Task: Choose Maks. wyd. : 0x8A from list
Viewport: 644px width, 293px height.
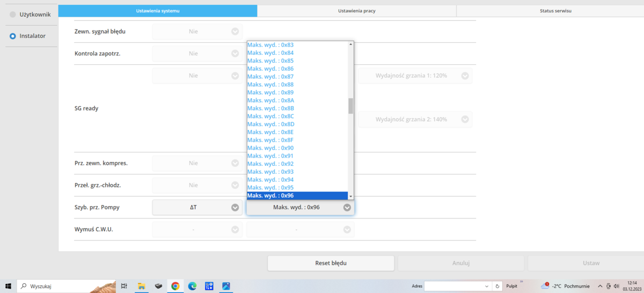Action: (270, 100)
